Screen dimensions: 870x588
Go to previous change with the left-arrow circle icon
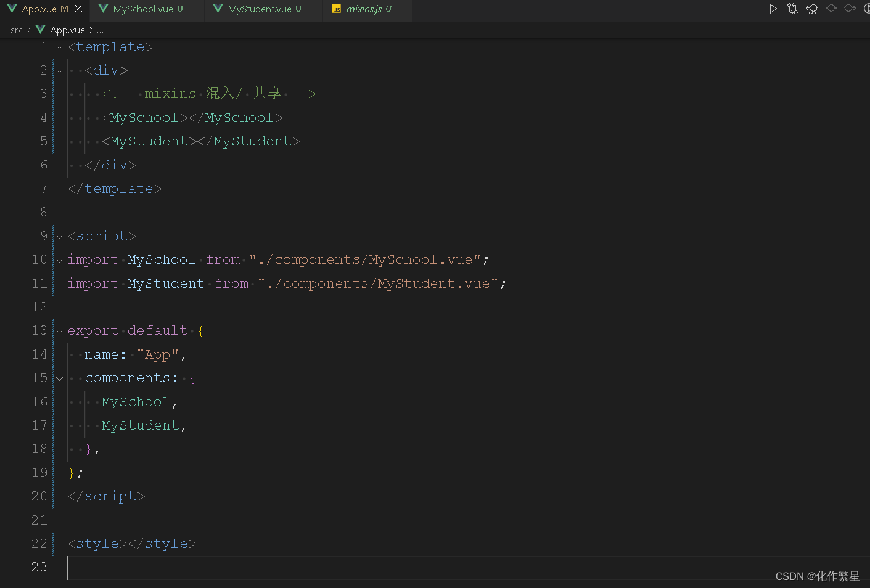[x=811, y=9]
